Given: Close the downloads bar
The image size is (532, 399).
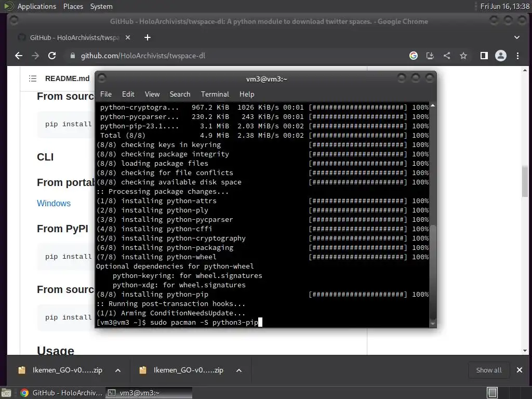Looking at the screenshot, I should (520, 370).
